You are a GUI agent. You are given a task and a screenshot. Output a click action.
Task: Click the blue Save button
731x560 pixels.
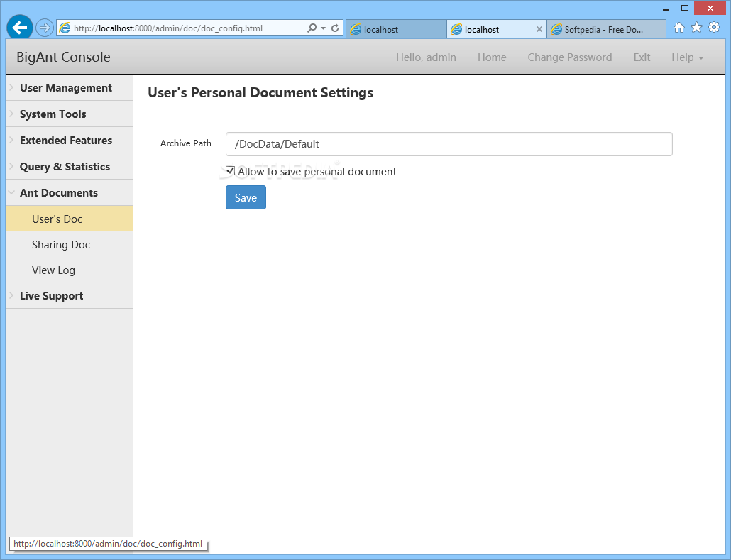point(246,197)
